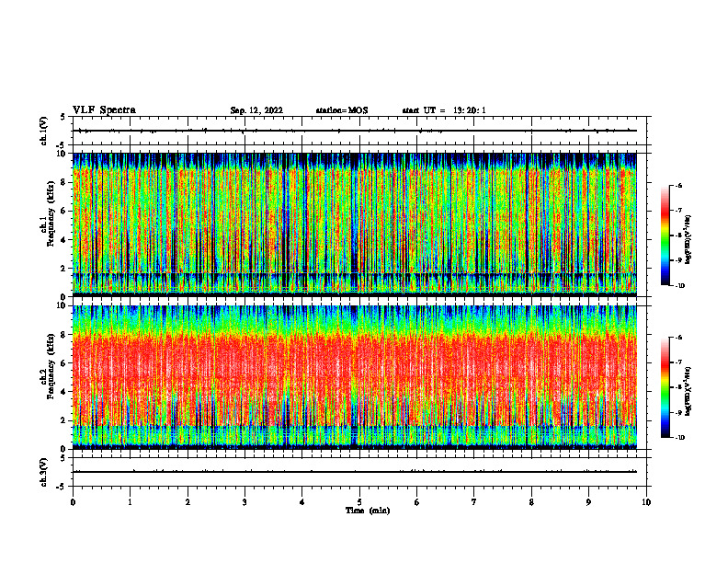The image size is (728, 563).
Task: Click the "Time (min)" x-axis label
Action: (368, 511)
